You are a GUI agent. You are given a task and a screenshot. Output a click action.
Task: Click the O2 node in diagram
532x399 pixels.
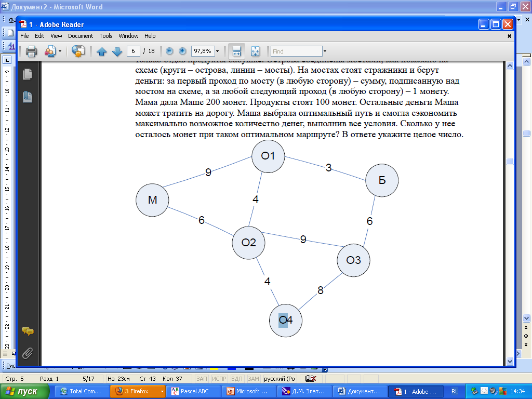coord(249,243)
